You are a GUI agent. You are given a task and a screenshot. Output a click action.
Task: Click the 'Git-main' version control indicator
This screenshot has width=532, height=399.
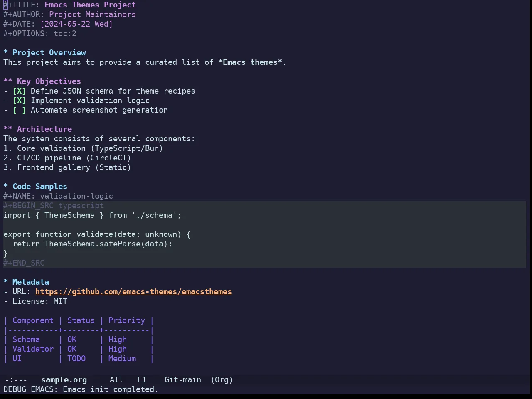coord(183,380)
